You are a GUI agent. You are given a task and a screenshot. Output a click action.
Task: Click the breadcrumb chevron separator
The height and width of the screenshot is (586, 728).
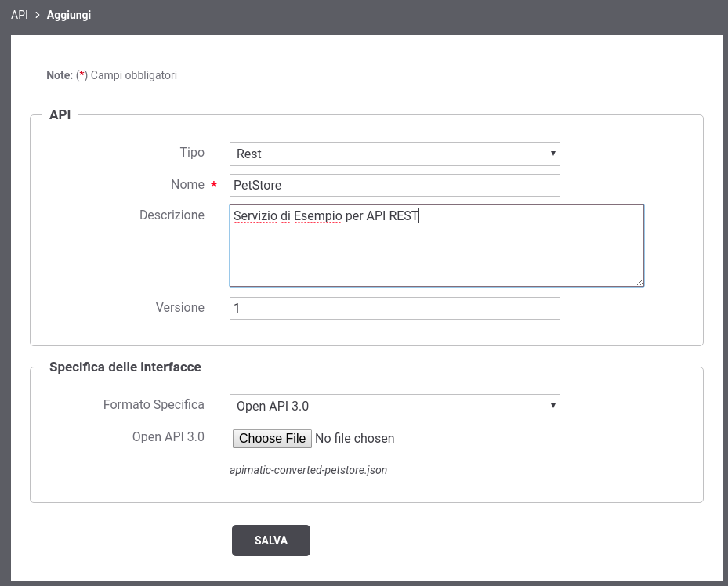(38, 16)
